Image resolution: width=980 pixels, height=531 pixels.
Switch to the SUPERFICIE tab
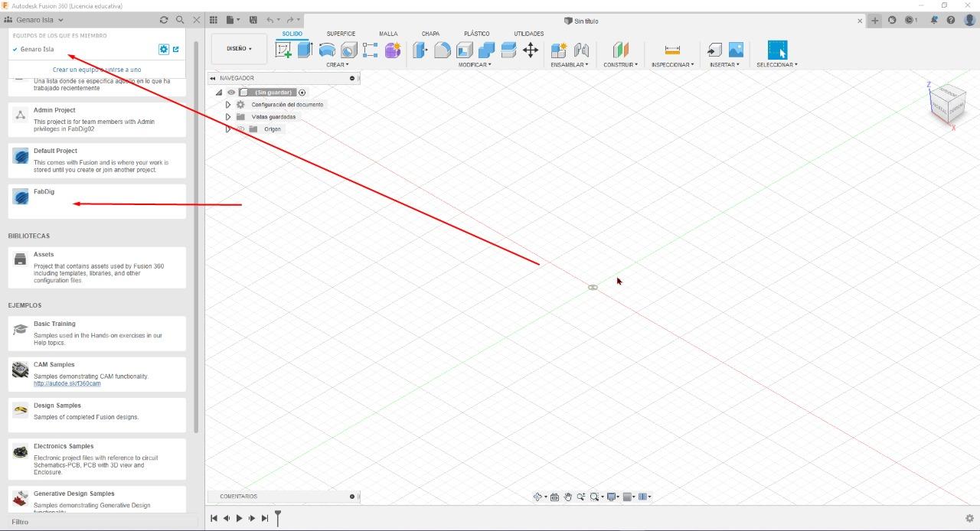[x=341, y=34]
